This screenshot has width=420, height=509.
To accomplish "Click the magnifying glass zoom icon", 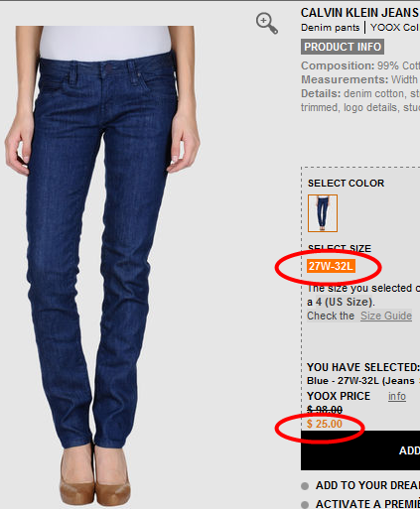I will pos(267,24).
